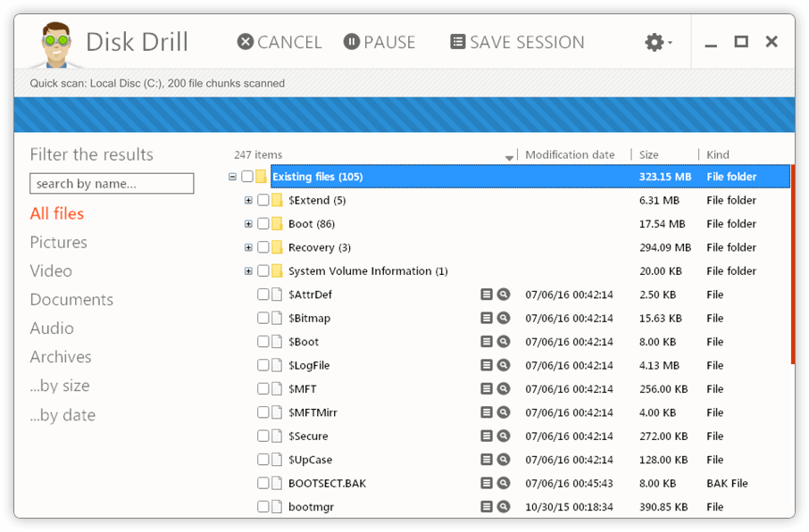Expand the Recovery (3) folder

248,247
